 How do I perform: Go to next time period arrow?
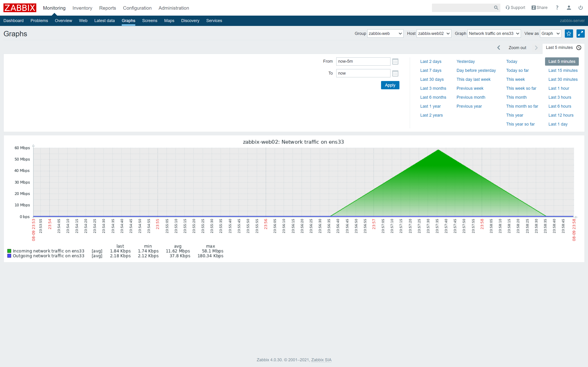(536, 48)
